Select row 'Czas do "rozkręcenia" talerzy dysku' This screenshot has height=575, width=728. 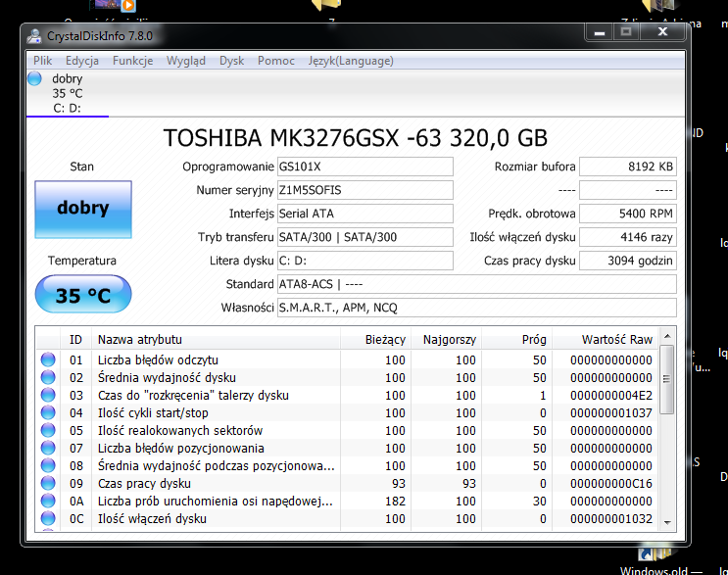(x=347, y=395)
